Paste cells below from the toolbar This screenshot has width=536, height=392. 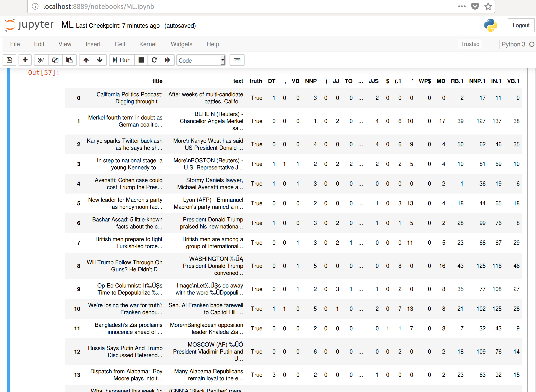pyautogui.click(x=69, y=60)
